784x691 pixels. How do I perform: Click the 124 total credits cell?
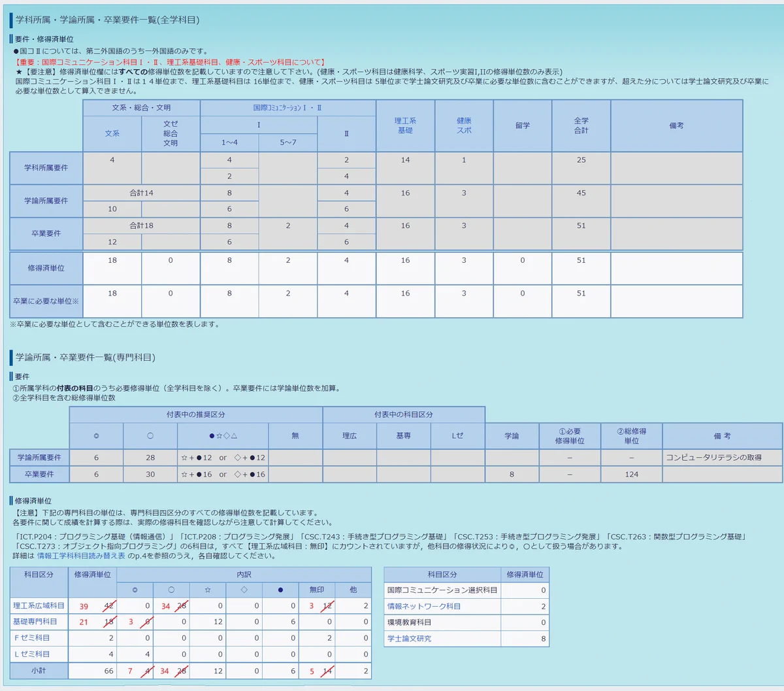[631, 474]
